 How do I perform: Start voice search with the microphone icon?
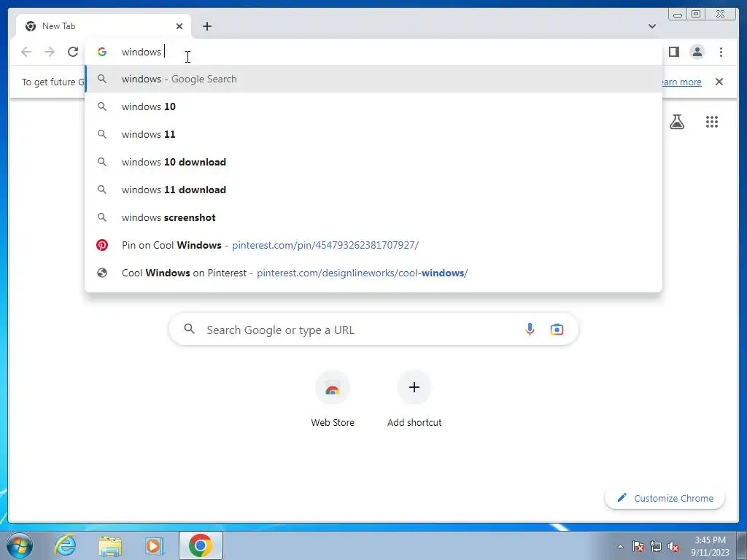point(530,329)
